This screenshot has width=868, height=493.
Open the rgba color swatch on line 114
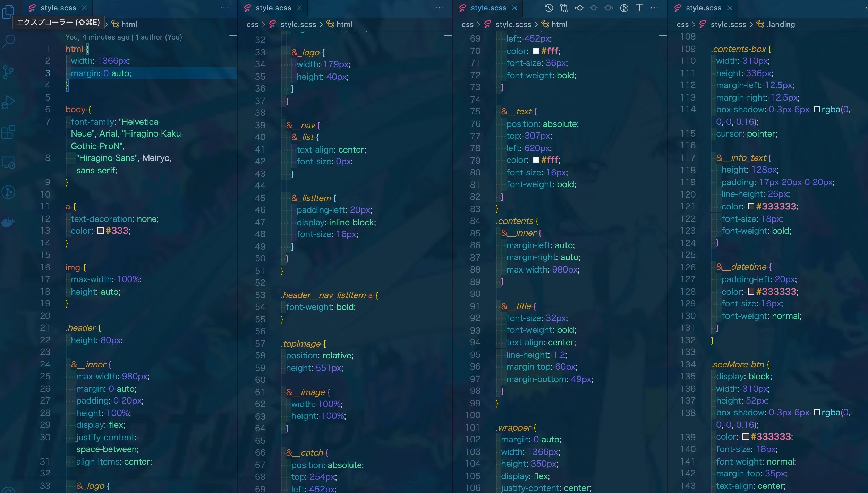coord(817,109)
